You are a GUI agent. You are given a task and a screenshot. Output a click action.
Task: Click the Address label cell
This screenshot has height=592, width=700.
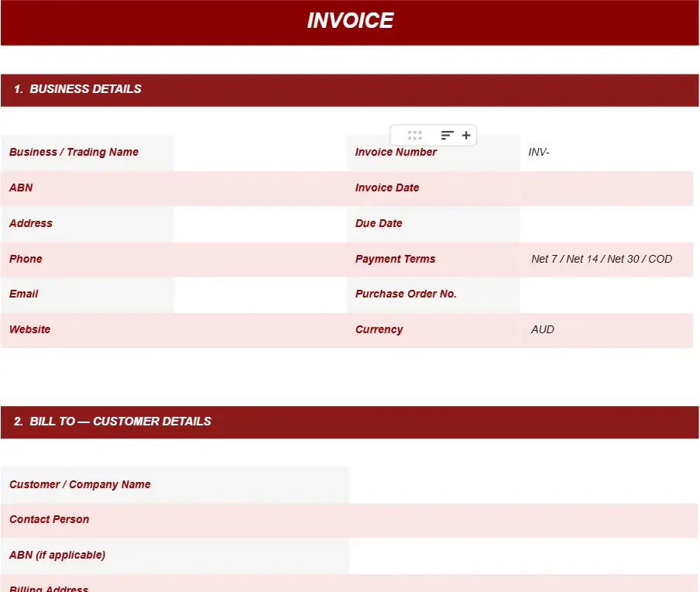coord(87,224)
